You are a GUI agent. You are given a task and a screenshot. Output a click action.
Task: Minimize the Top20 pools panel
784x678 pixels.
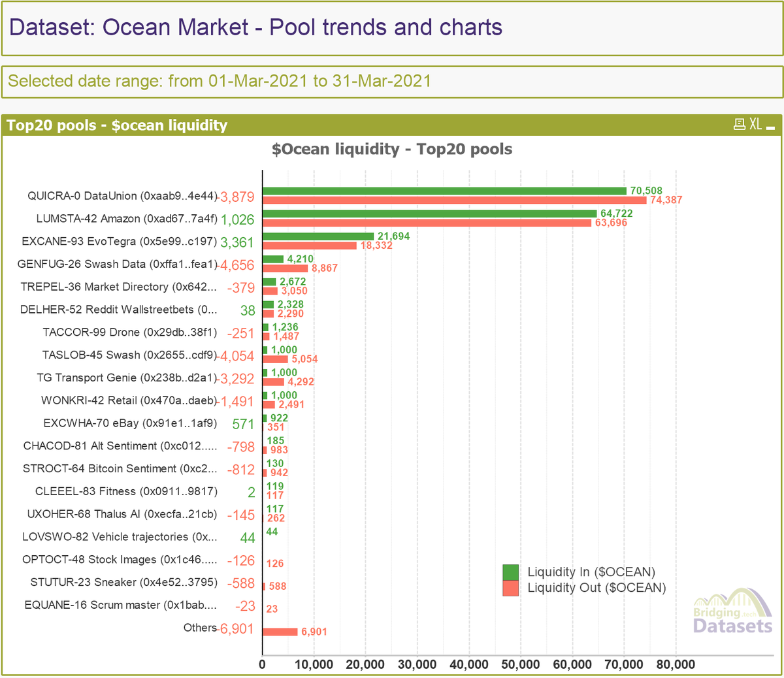tap(770, 127)
